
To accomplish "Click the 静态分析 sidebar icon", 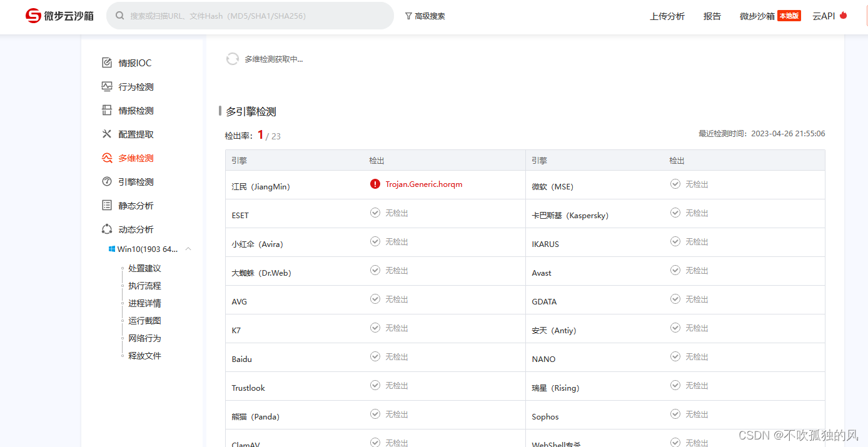I will 107,205.
